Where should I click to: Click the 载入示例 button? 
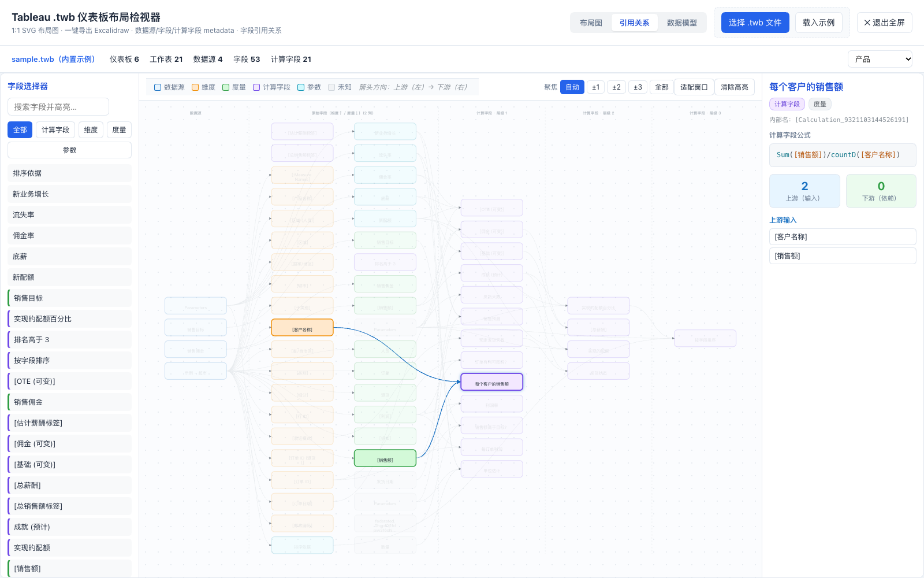tap(818, 23)
